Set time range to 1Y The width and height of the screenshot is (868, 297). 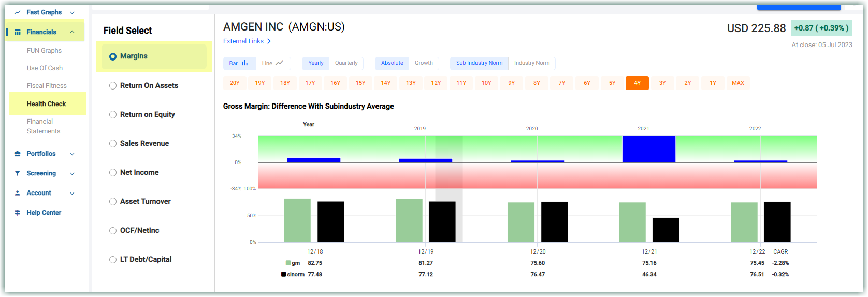point(713,83)
